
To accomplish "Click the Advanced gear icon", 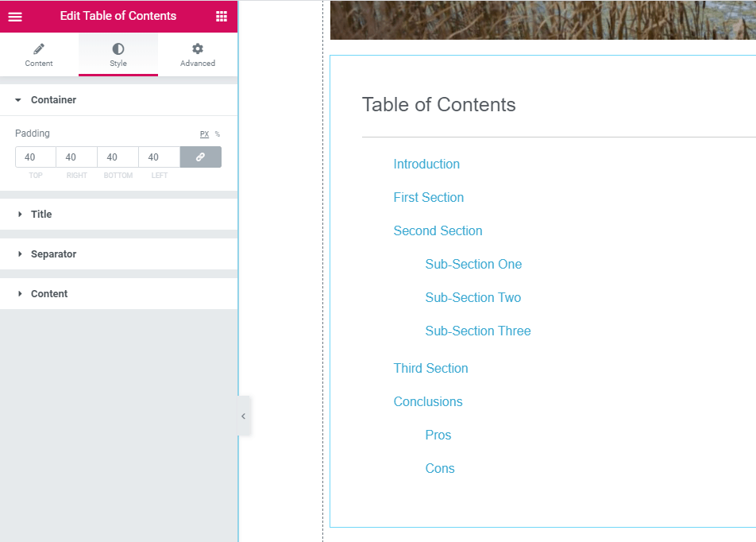I will tap(198, 49).
